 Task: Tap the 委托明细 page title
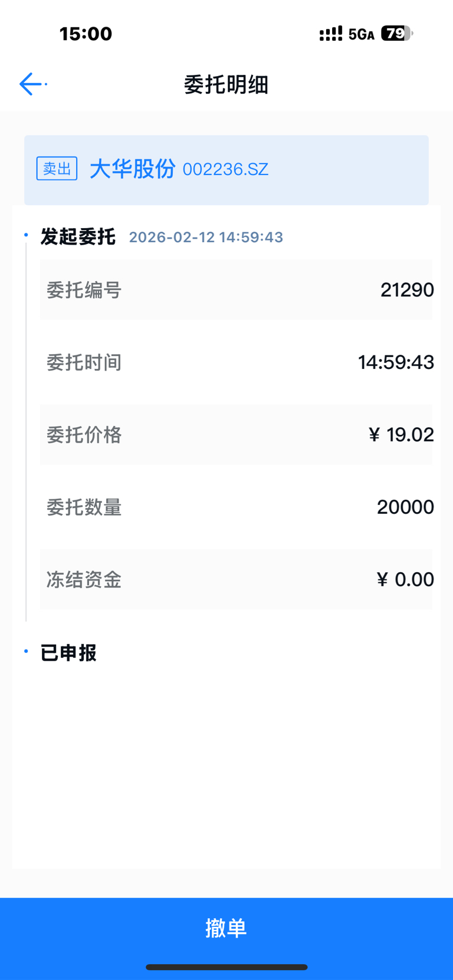(x=226, y=85)
